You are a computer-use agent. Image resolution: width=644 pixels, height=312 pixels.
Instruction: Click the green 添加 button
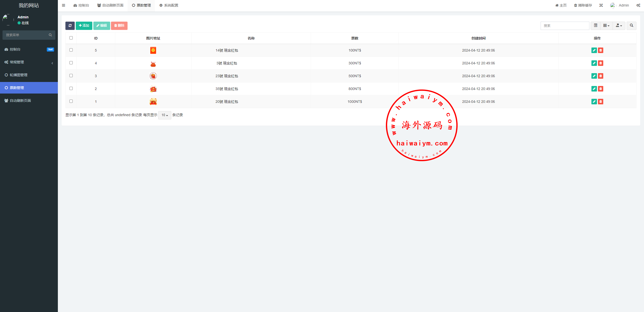click(x=84, y=26)
